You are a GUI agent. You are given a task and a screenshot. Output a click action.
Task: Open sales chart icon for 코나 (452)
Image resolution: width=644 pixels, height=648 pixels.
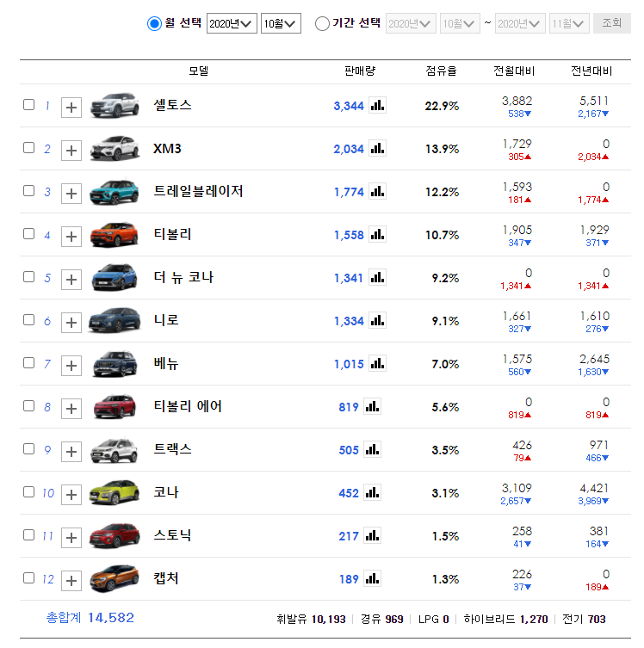click(x=372, y=492)
